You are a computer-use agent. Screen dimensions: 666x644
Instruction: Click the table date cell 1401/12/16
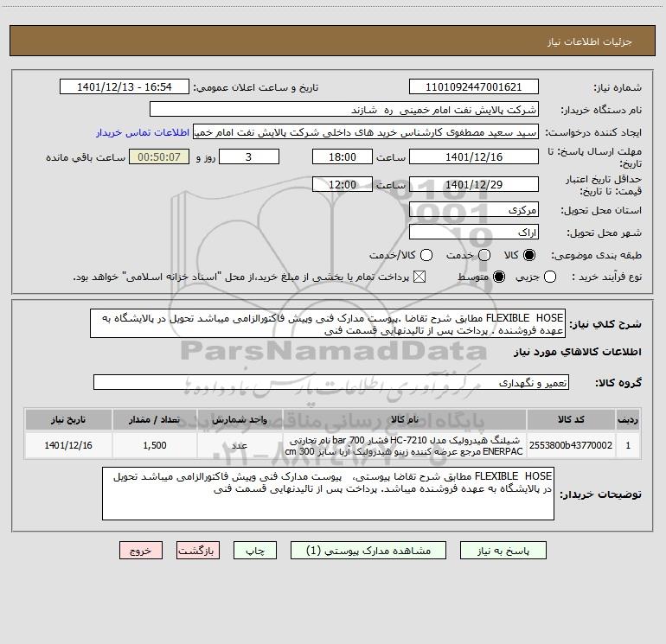pos(68,445)
